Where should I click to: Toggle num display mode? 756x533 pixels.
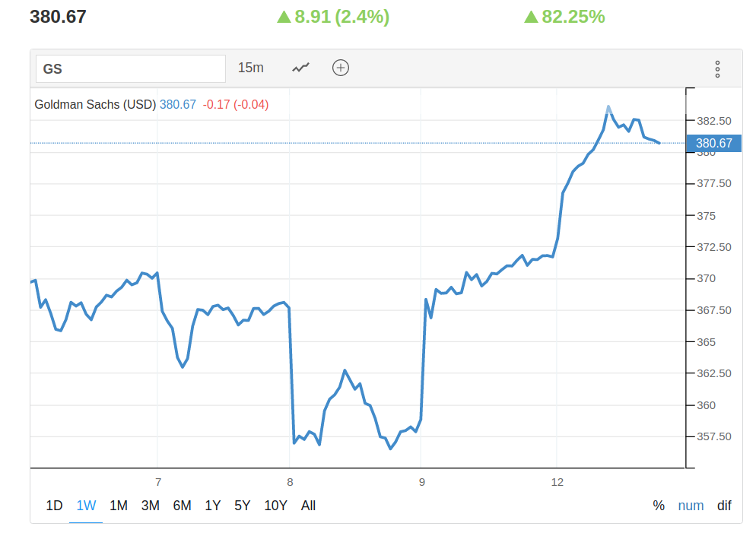691,506
